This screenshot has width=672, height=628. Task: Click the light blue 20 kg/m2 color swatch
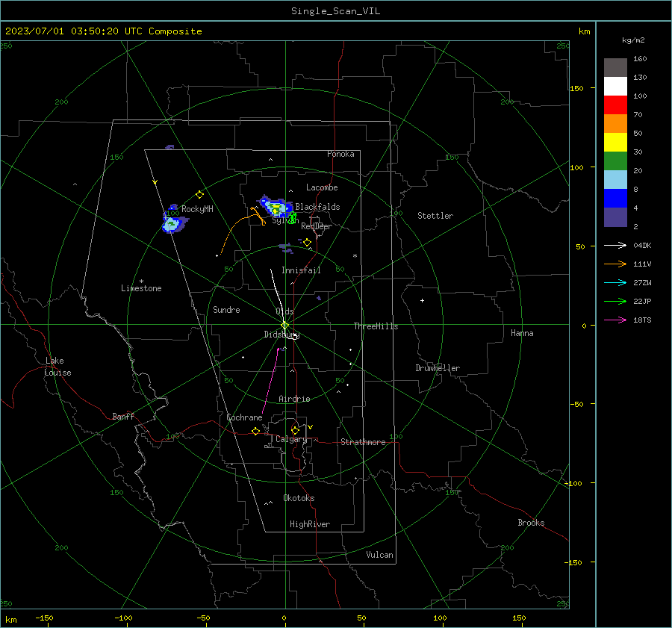pos(615,180)
